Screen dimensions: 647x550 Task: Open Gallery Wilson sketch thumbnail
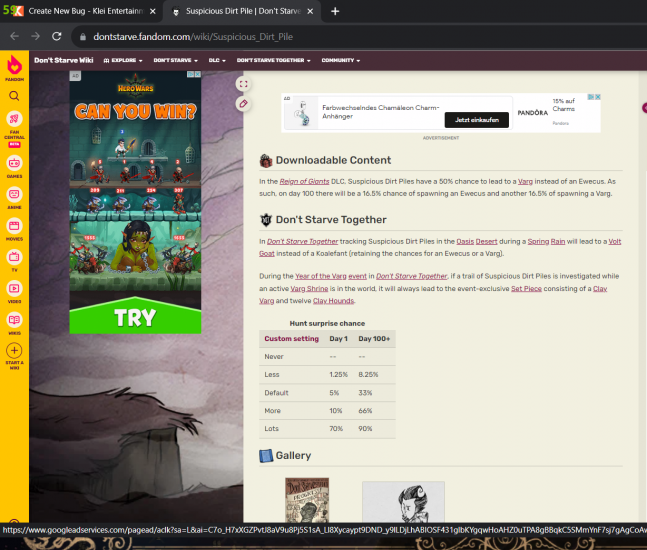coord(403,502)
